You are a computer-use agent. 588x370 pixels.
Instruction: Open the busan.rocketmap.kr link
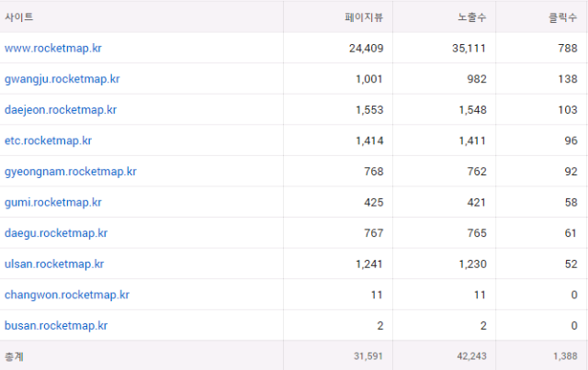click(x=56, y=325)
